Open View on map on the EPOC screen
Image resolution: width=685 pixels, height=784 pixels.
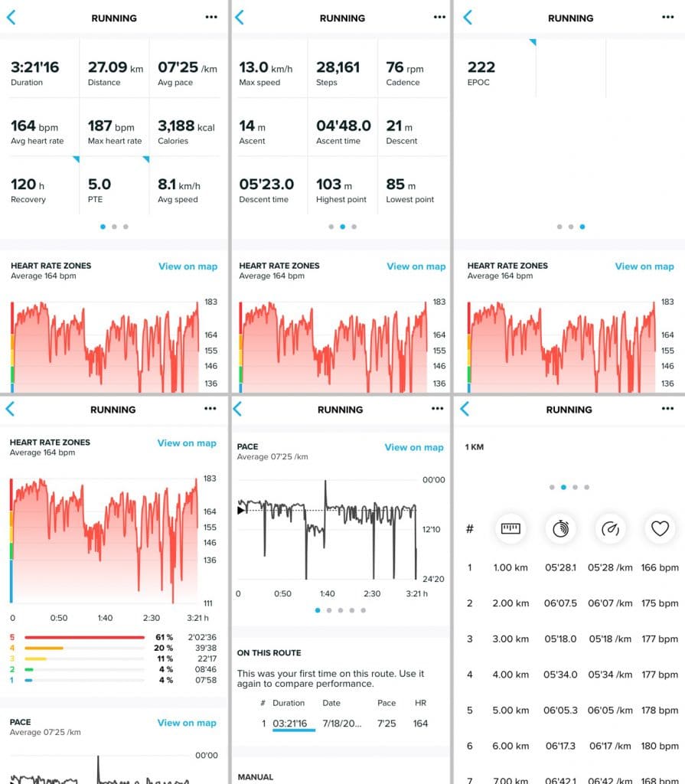pyautogui.click(x=644, y=266)
